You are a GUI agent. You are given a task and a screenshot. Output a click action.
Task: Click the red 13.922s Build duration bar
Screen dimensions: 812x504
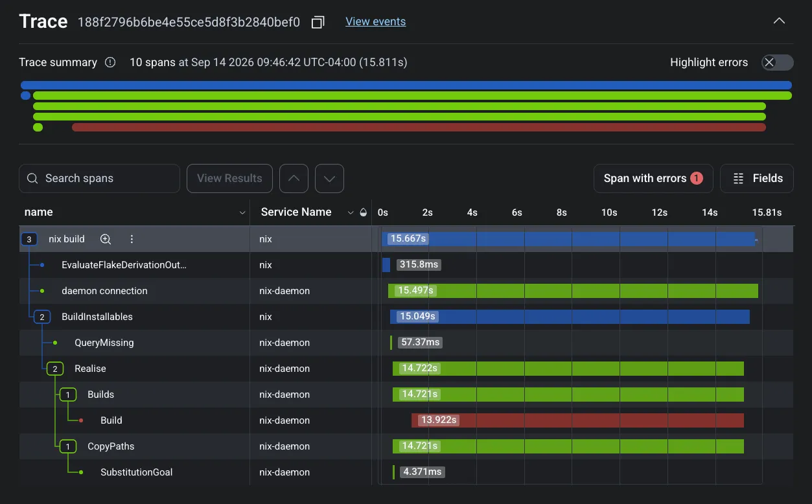point(577,420)
